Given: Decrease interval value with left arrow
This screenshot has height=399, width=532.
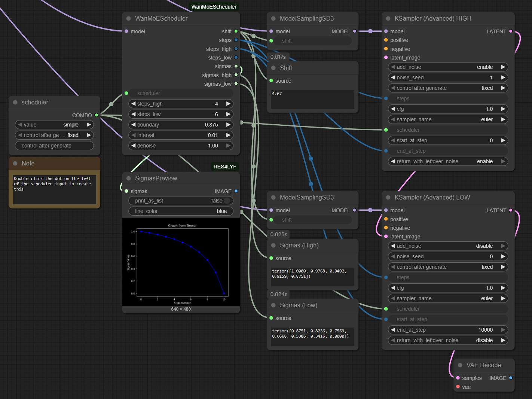Looking at the screenshot, I should pos(134,135).
